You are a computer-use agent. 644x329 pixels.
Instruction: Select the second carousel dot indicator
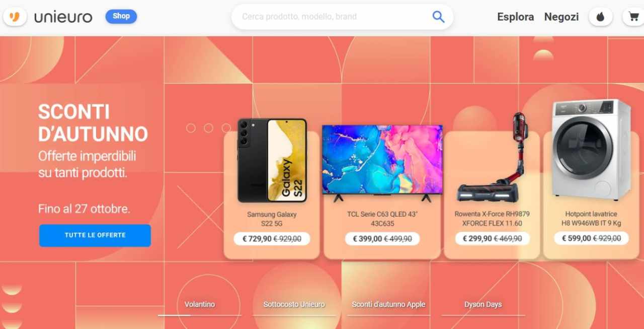click(208, 128)
